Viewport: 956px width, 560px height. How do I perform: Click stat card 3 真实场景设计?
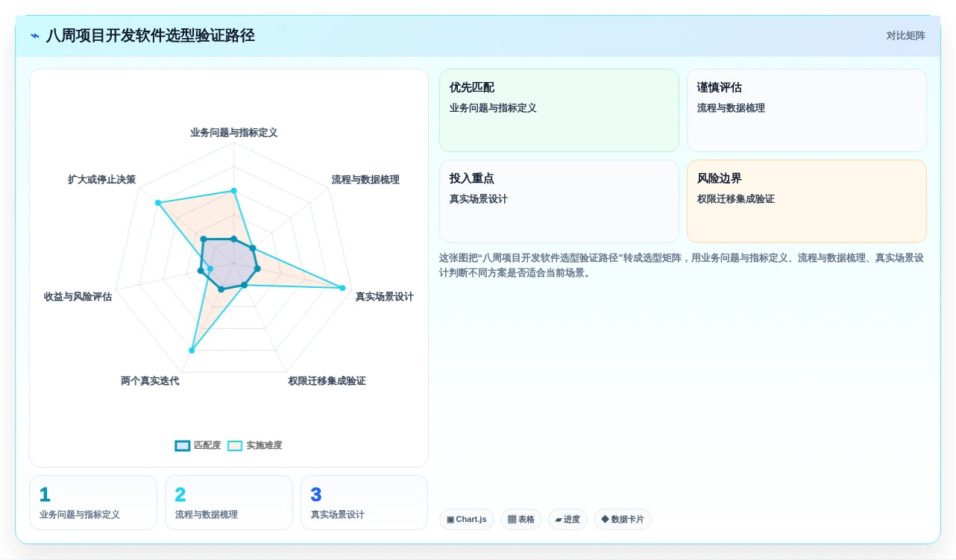365,503
